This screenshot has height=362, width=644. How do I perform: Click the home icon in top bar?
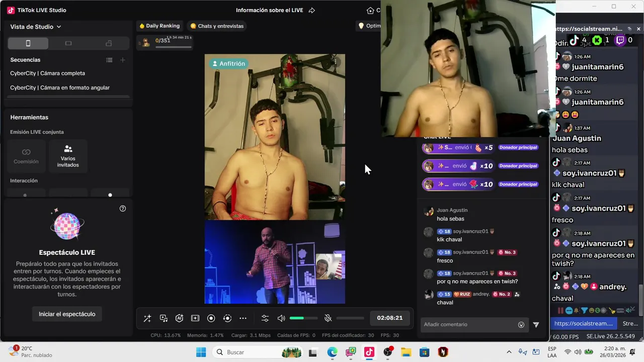click(371, 10)
